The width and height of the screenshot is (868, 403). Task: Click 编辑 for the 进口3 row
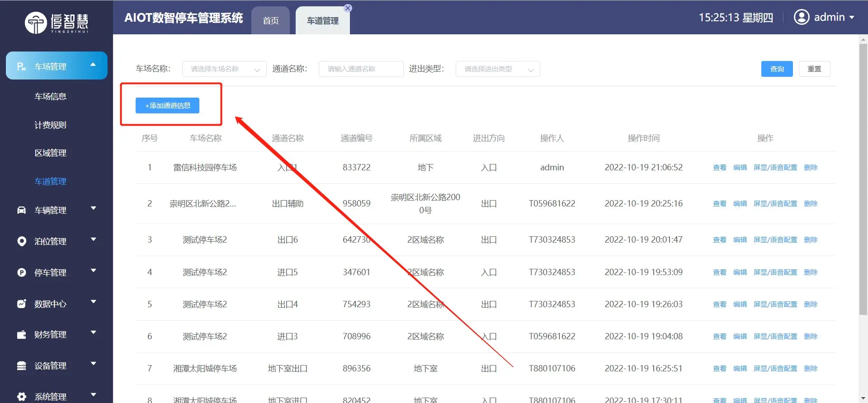(x=740, y=336)
